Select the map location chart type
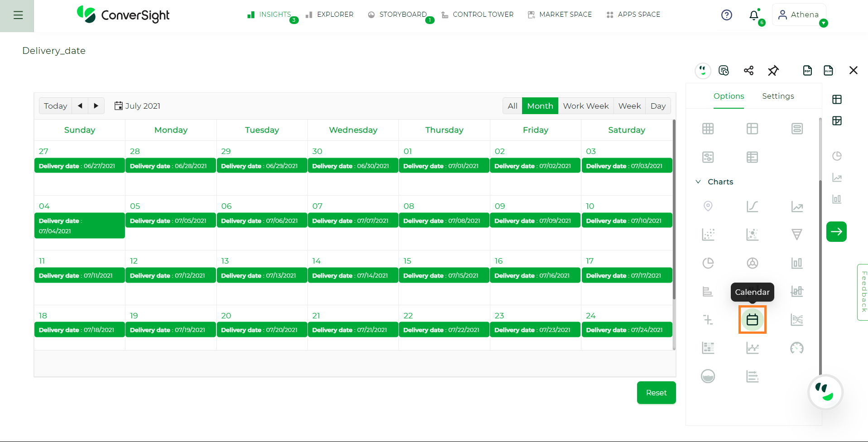Screen dimensions: 868x442 [x=708, y=207]
